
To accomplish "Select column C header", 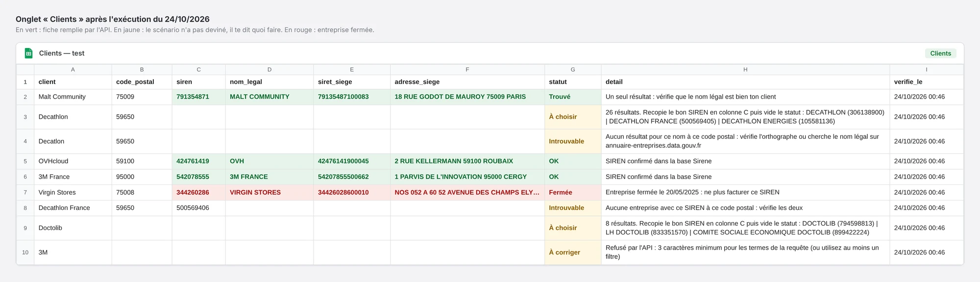I will tap(198, 70).
